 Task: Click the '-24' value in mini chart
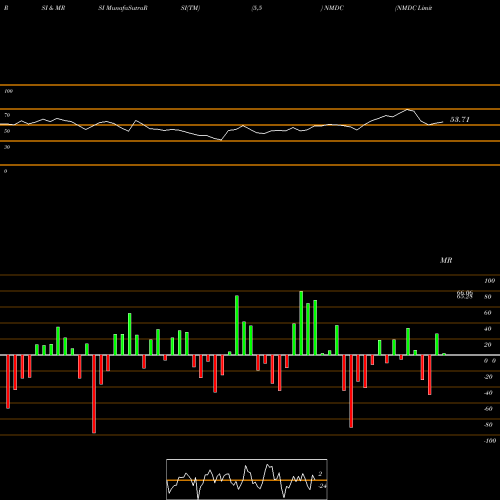(x=322, y=486)
